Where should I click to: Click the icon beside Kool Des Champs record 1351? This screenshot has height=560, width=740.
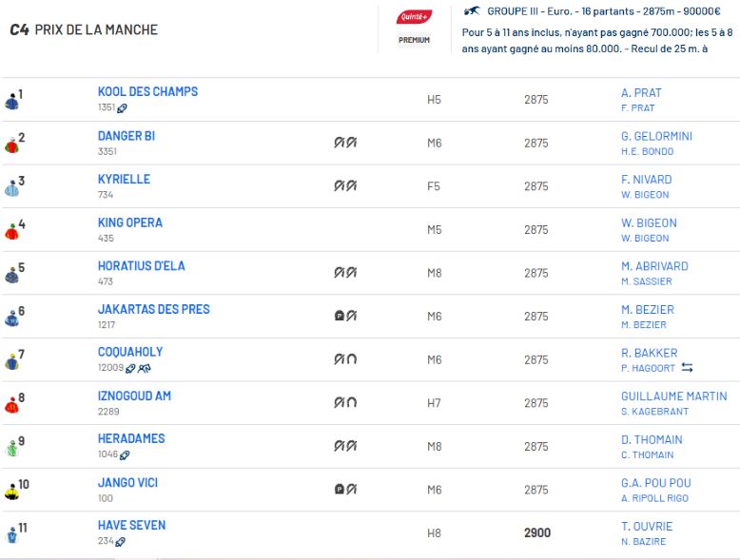pyautogui.click(x=122, y=108)
